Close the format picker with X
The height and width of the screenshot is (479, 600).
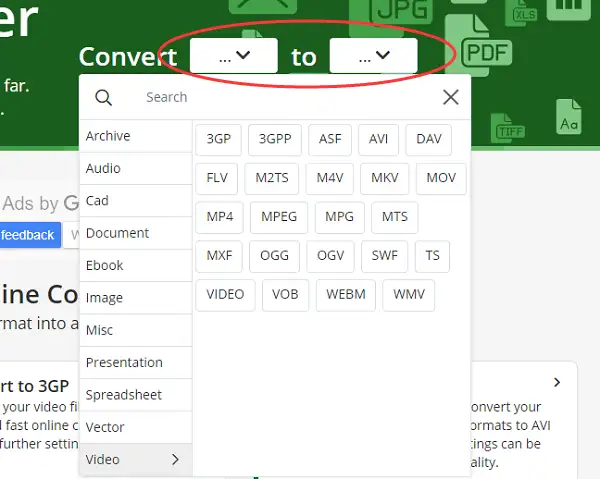click(x=451, y=97)
